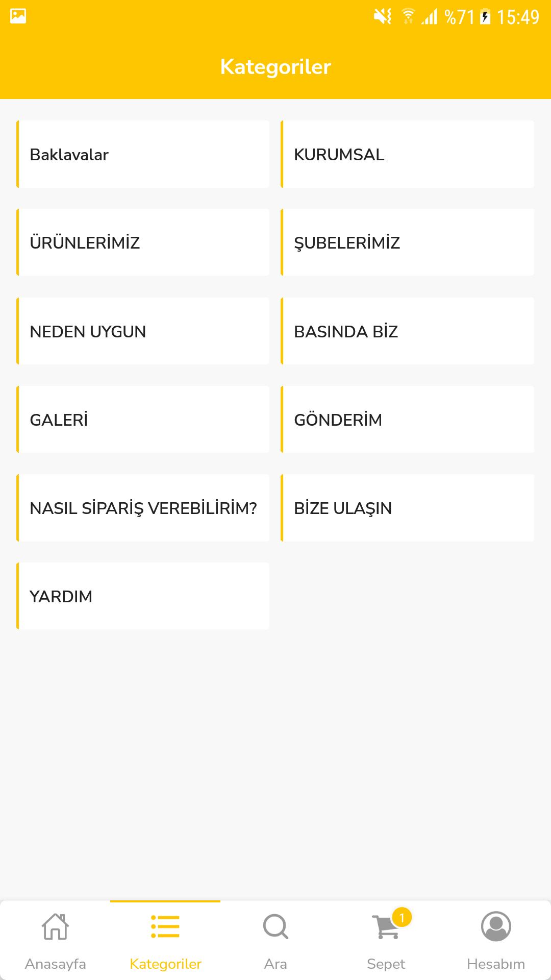Select the YARDIM help tile
551x980 pixels.
143,596
